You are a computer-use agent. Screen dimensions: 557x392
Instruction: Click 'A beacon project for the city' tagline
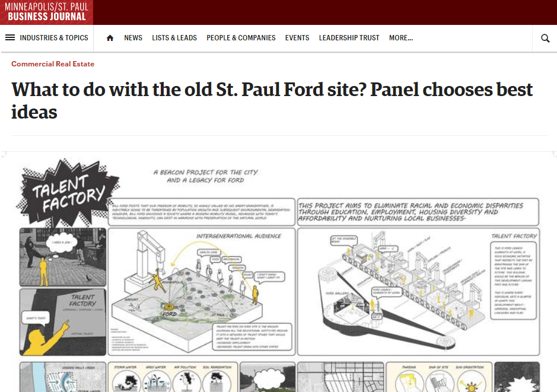point(205,176)
